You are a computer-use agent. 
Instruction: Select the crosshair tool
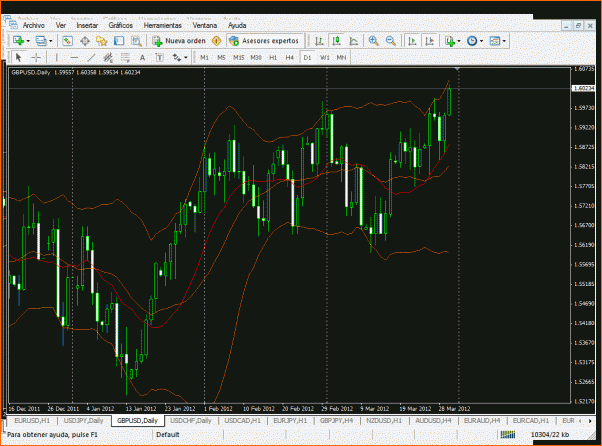tap(36, 58)
